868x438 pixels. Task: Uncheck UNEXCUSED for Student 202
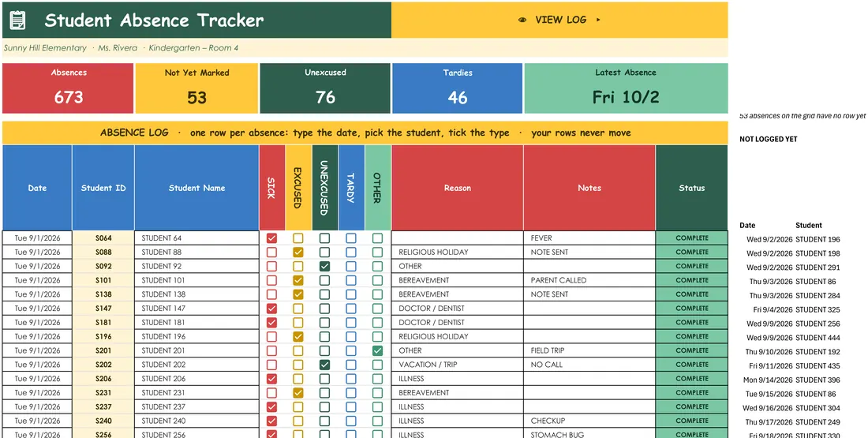click(324, 365)
